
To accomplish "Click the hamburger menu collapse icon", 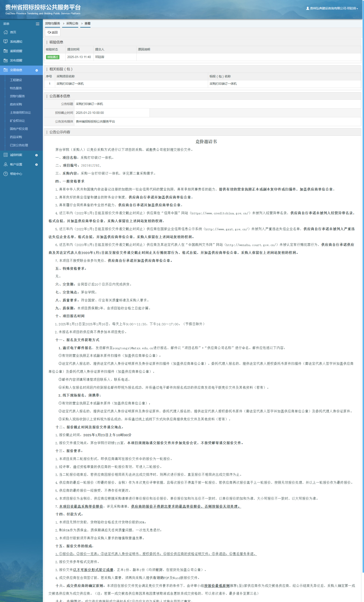I will pos(38,24).
